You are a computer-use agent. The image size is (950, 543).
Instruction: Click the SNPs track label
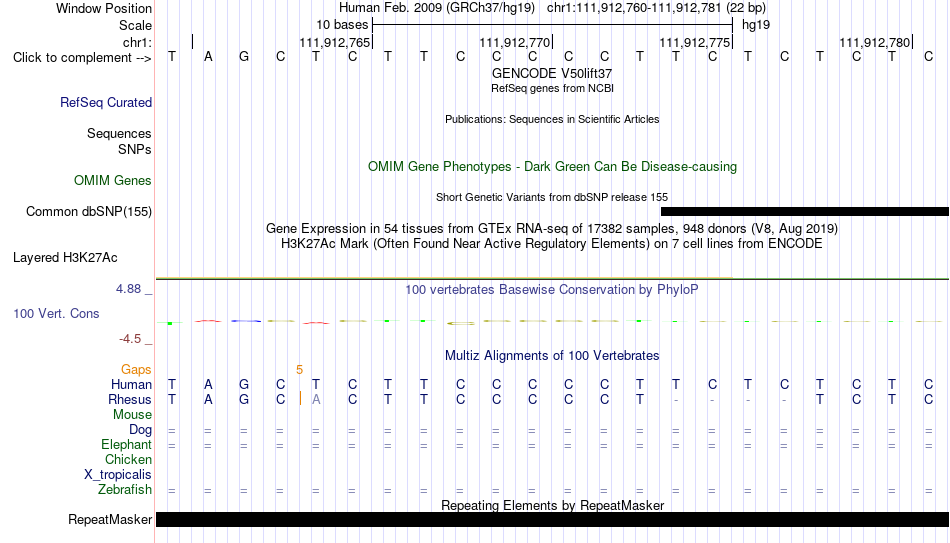[135, 149]
